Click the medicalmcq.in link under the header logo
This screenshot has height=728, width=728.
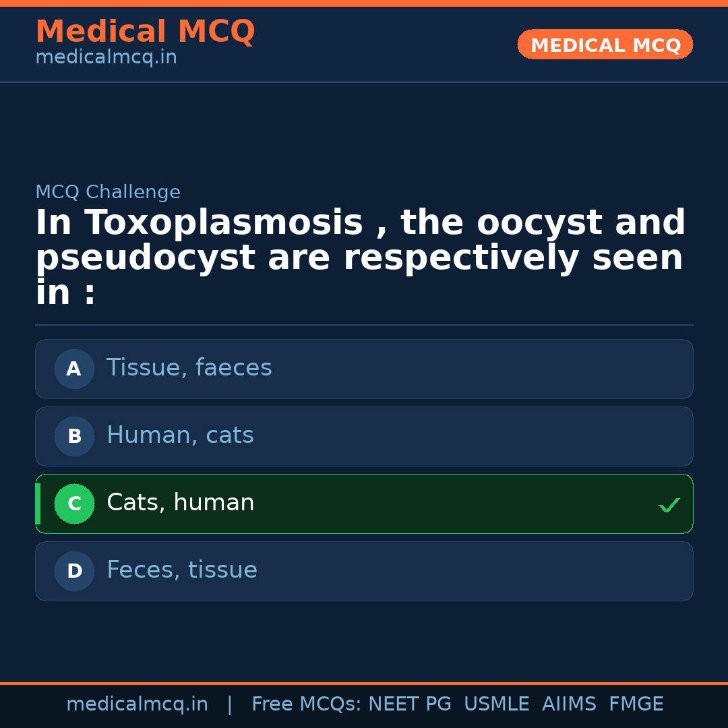(x=106, y=57)
